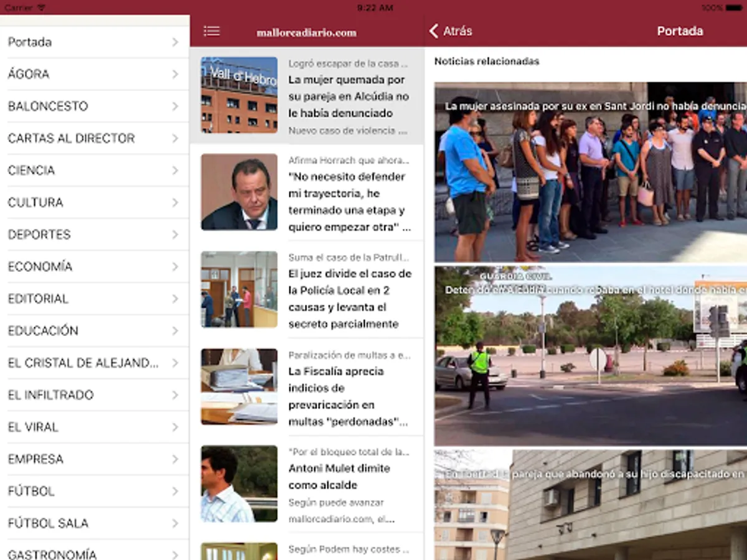747x560 pixels.
Task: Expand the EDUCACIÓN row chevron
Action: coord(176,331)
